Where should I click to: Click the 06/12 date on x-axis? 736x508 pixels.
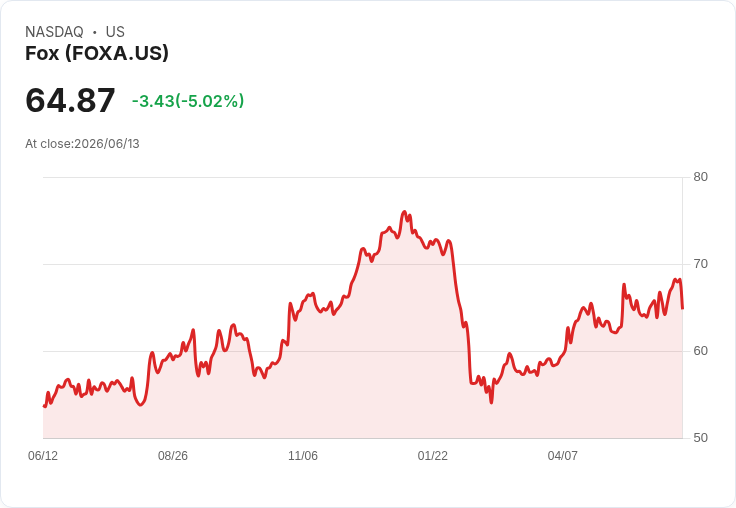[x=43, y=455]
